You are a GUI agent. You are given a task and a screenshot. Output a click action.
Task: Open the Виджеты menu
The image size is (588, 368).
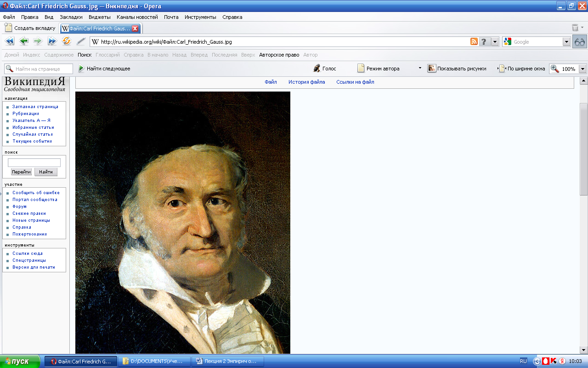100,17
